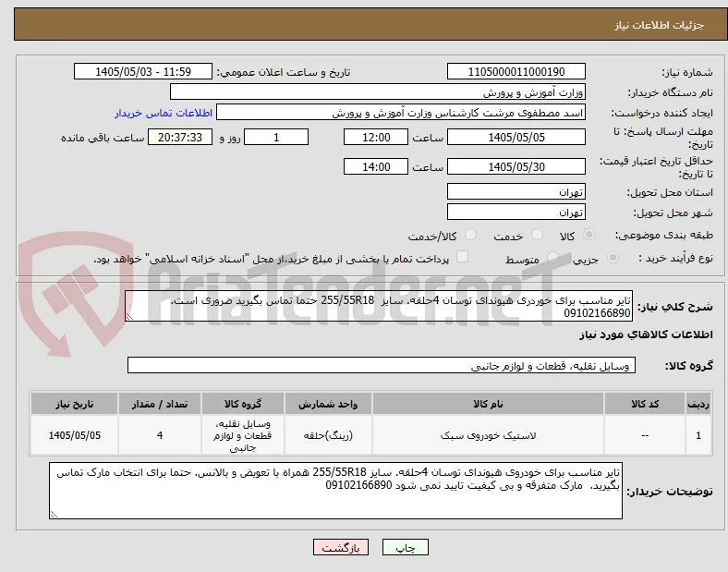Click the واحد شمارش column header
Screen dimensions: 728x572
click(328, 404)
